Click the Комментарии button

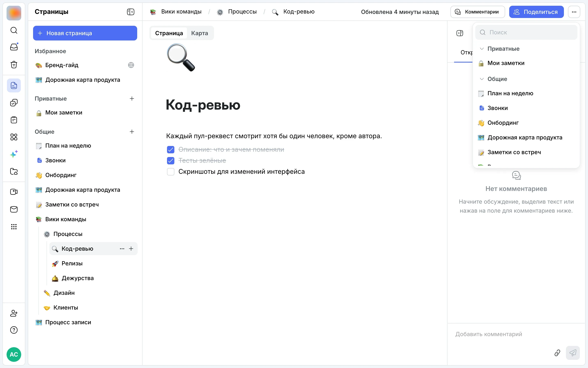coord(478,12)
